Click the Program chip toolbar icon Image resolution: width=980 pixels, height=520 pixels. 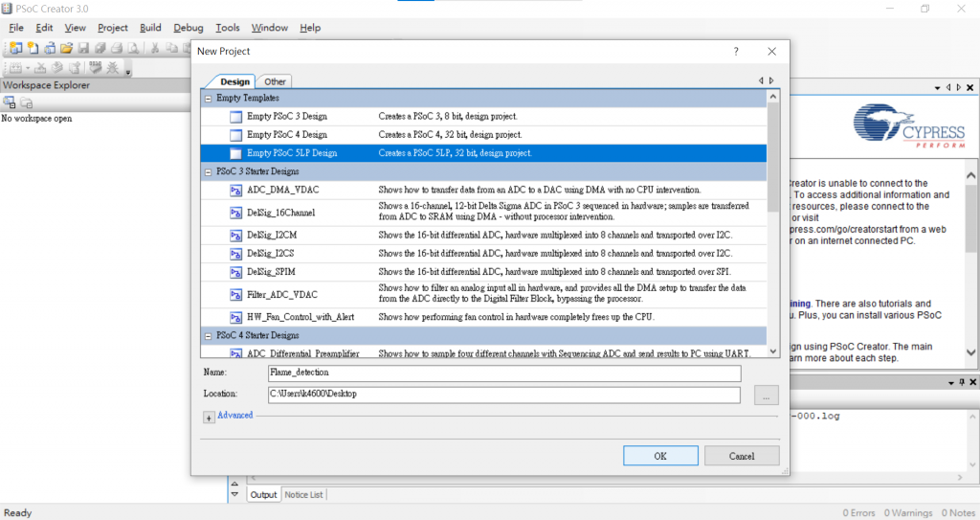[x=96, y=66]
